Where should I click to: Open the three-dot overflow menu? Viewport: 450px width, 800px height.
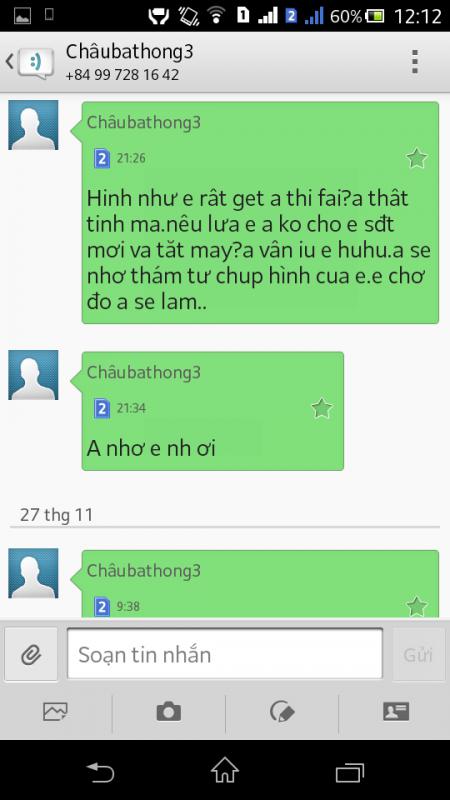[x=415, y=62]
